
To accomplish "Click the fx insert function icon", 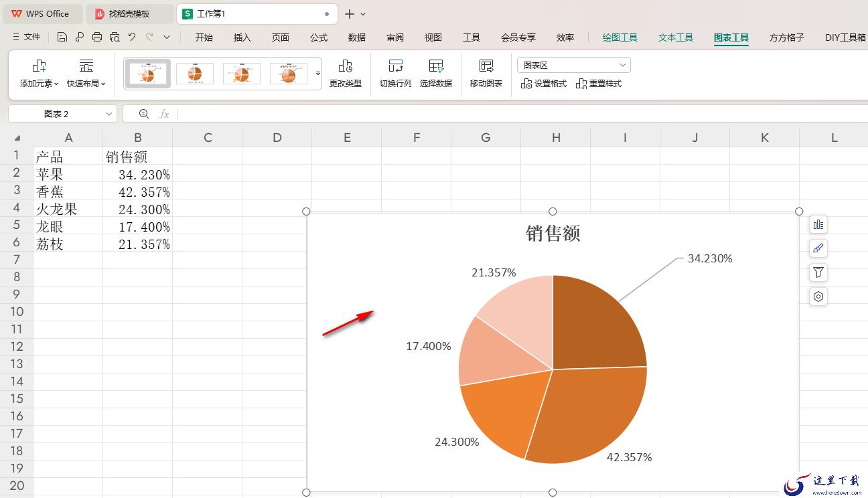I will tap(164, 114).
